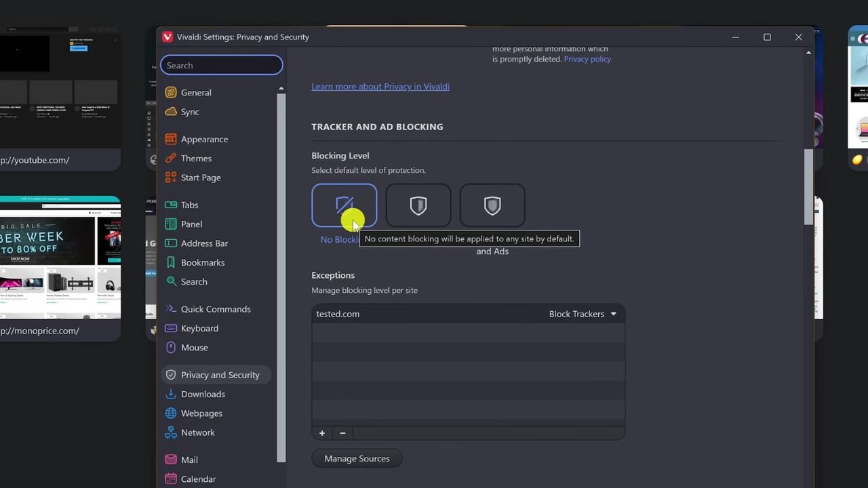Select Block Trackers and Ads shield option
Screen dimensions: 868x488
coord(492,205)
